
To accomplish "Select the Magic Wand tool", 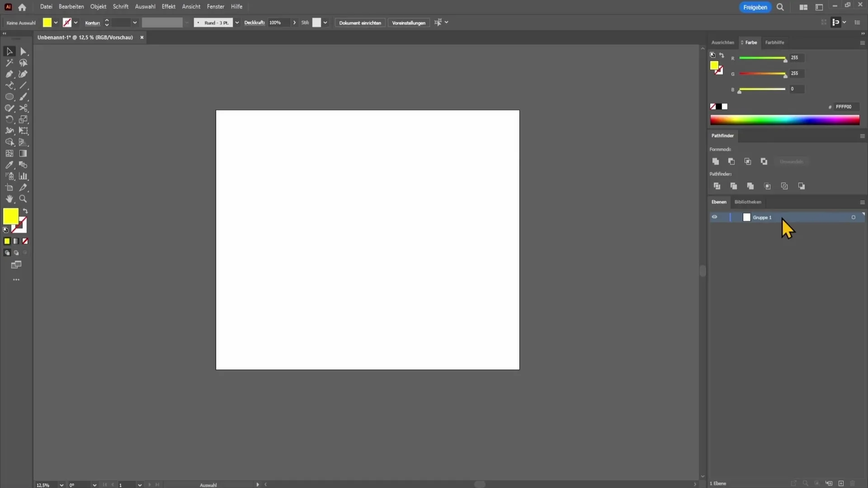I will click(x=9, y=63).
